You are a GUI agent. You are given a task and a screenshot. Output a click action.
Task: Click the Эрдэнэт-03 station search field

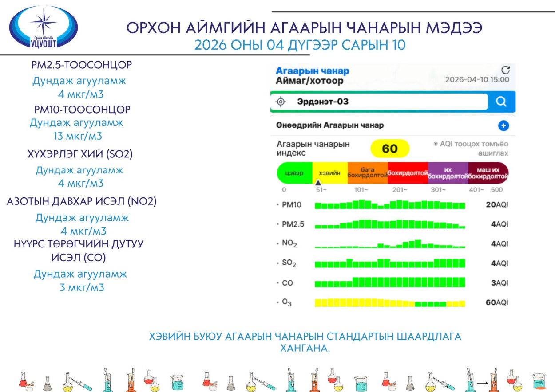pos(382,102)
